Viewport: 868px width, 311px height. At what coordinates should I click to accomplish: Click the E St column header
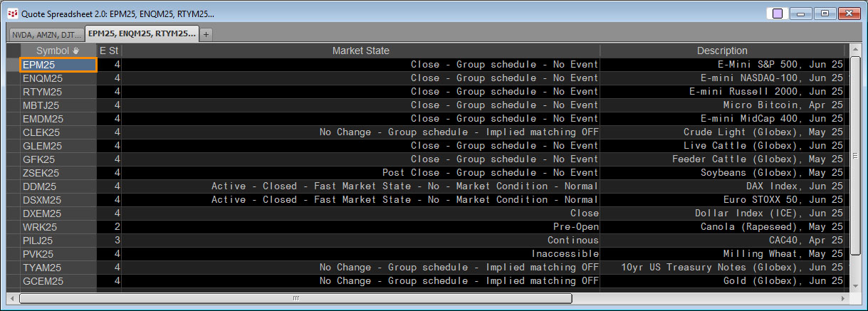109,51
